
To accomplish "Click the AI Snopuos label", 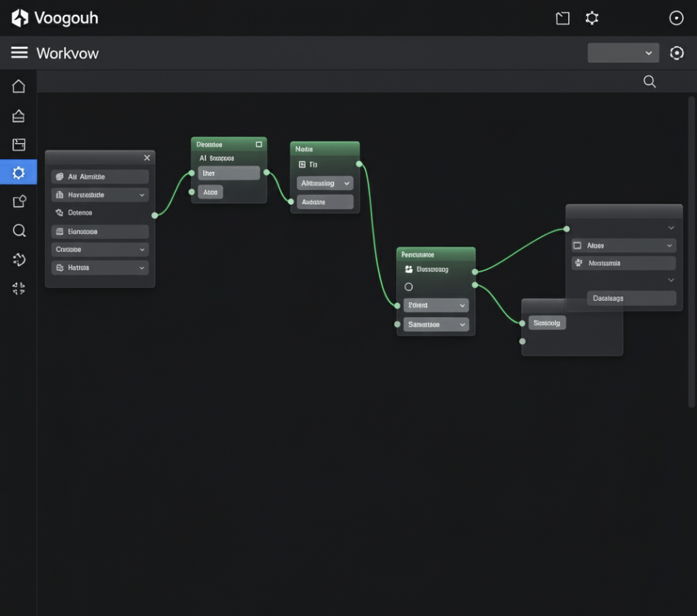I will coord(216,158).
